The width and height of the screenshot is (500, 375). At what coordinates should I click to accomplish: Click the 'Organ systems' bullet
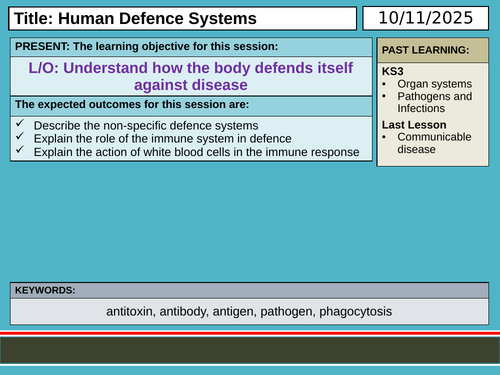click(434, 84)
